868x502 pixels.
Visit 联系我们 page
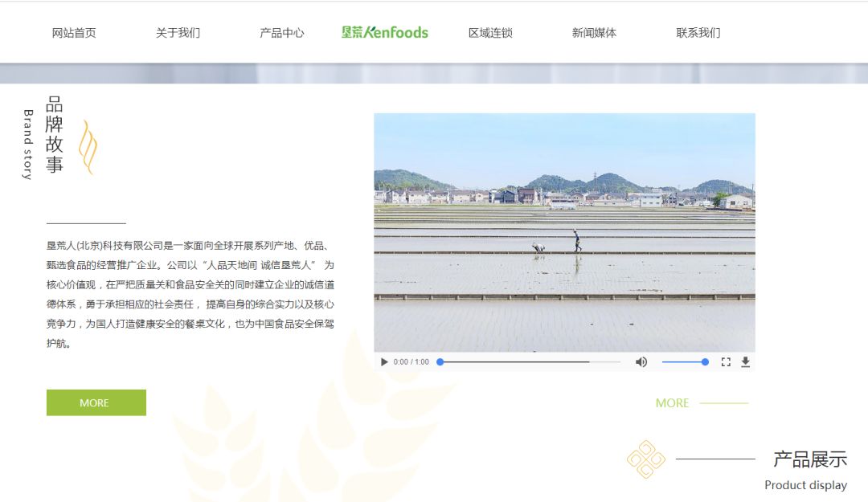698,33
